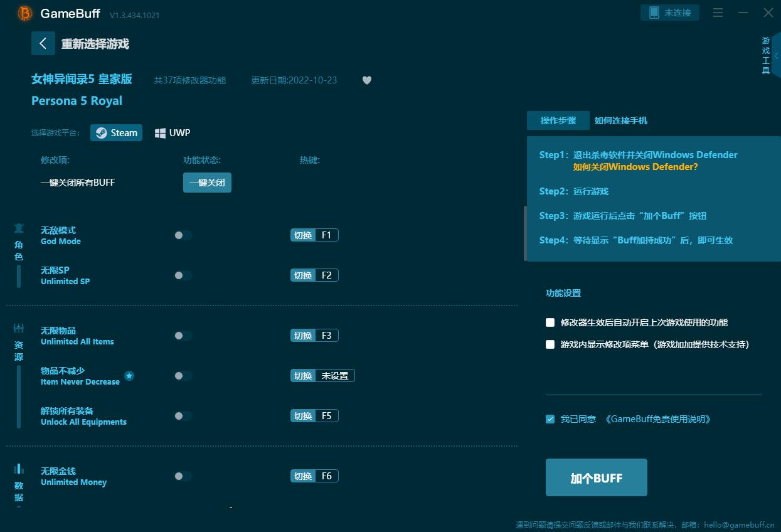Image resolution: width=781 pixels, height=532 pixels.
Task: Click the Steam platform logo icon
Action: 101,133
